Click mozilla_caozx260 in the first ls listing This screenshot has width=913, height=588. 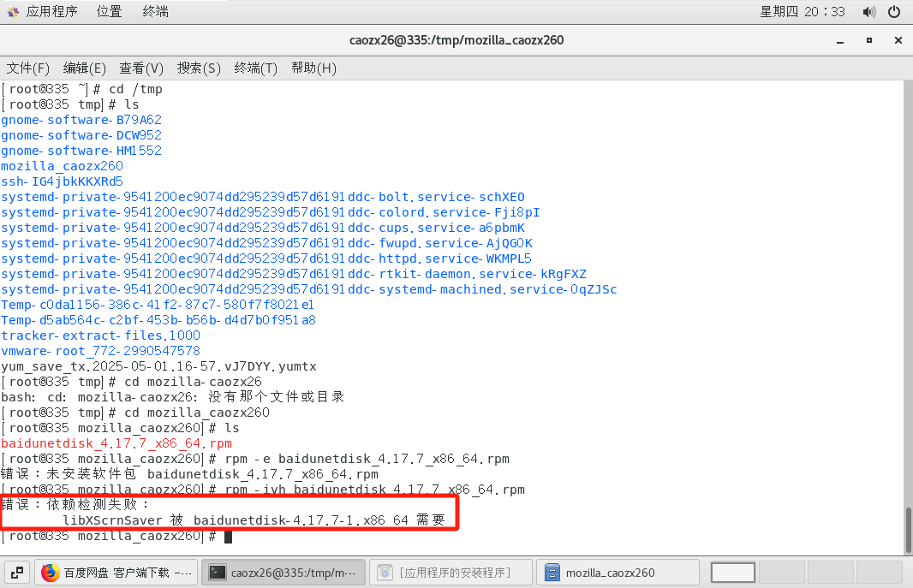pyautogui.click(x=63, y=166)
